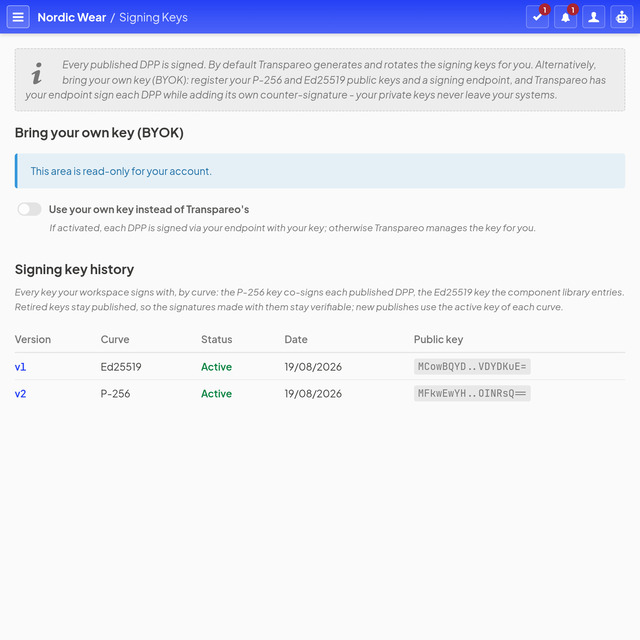Click the read-only account notice banner
Screen dimensions: 640x640
click(320, 171)
